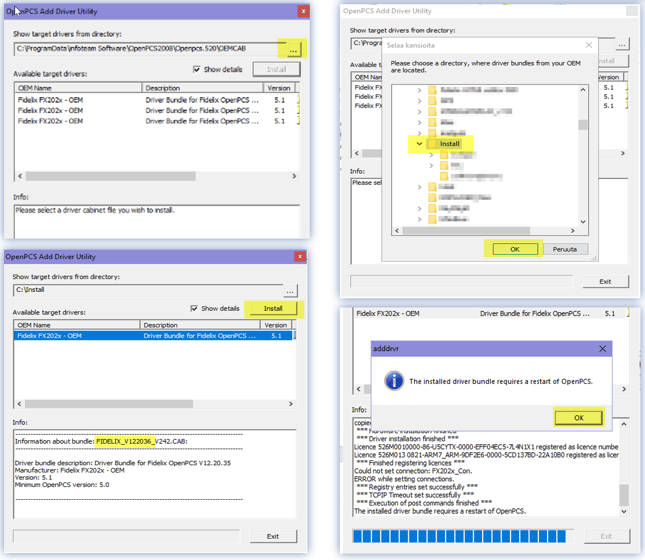Image resolution: width=645 pixels, height=560 pixels.
Task: Click the Info log's down scroll arrow
Action: coord(624,511)
